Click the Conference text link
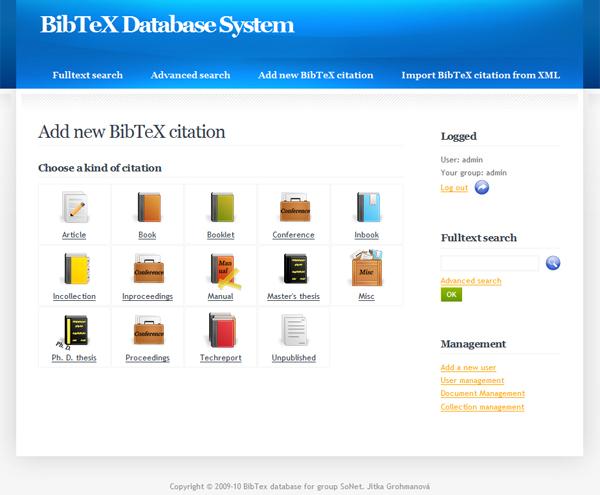The width and height of the screenshot is (600, 495). pyautogui.click(x=293, y=235)
